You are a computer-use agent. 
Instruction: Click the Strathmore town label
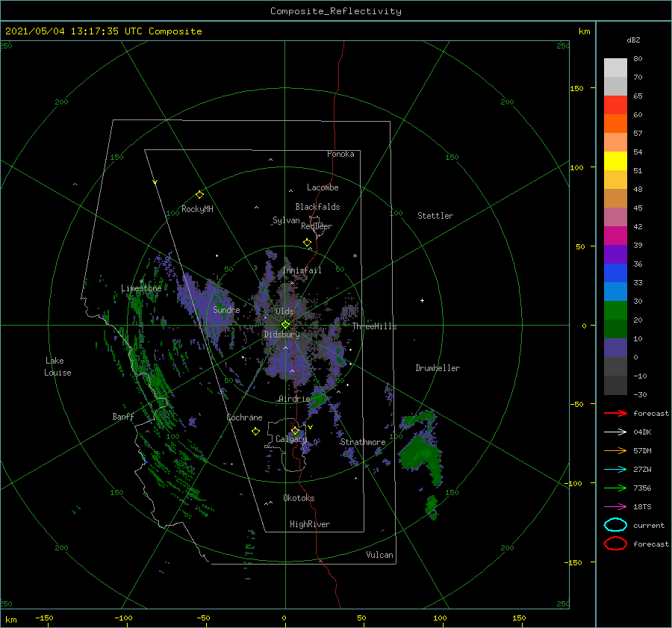click(x=363, y=442)
